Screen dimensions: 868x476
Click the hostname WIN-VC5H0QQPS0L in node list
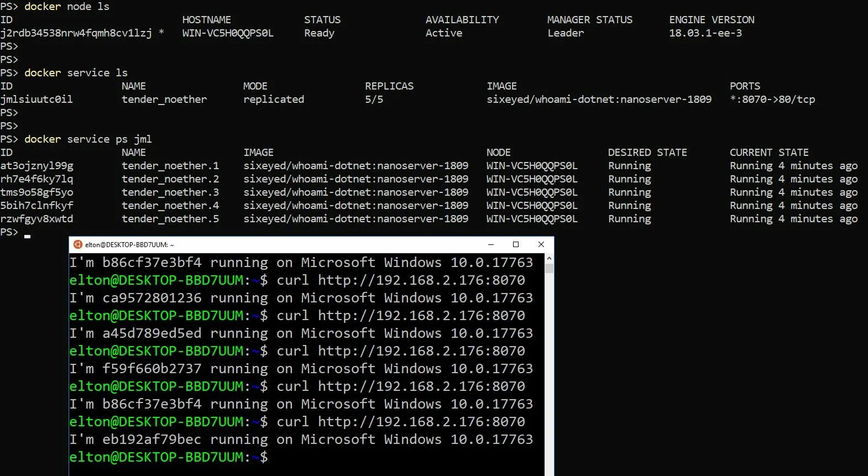click(228, 33)
